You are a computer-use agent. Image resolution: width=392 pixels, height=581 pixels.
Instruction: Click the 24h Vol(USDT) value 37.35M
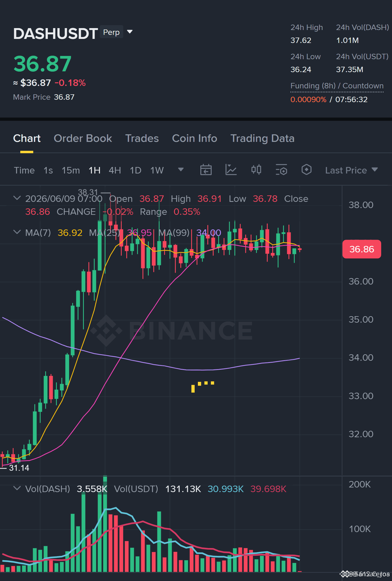(x=350, y=69)
